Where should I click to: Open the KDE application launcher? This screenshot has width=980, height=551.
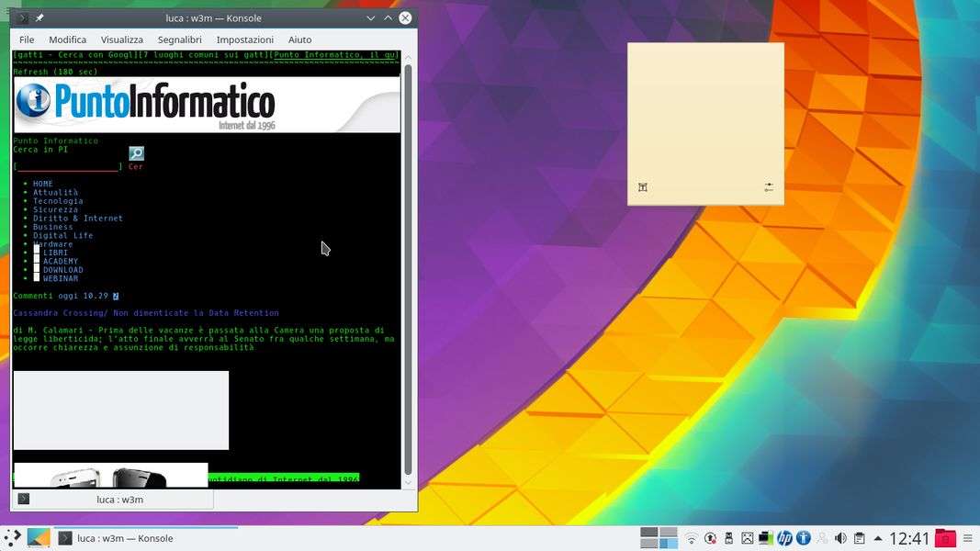[12, 538]
